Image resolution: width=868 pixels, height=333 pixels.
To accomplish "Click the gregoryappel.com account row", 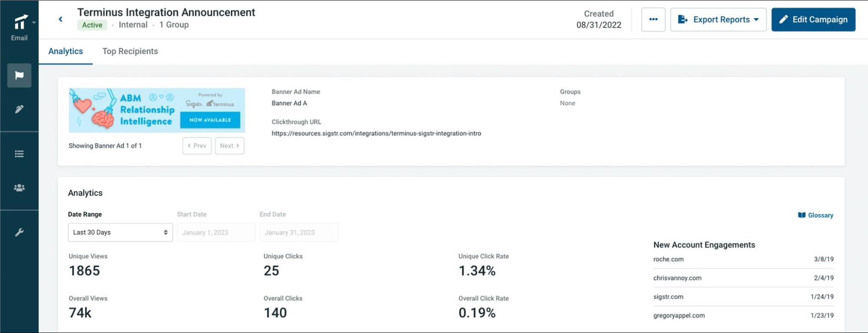I will coord(743,316).
